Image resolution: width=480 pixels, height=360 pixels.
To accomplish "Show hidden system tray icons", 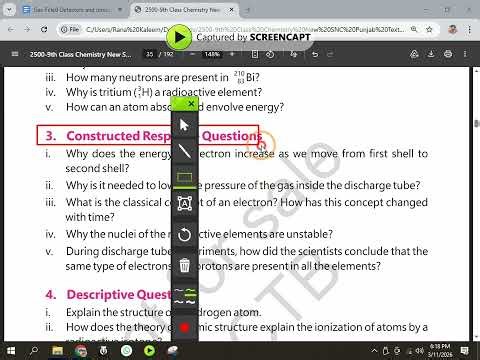I will (x=374, y=351).
